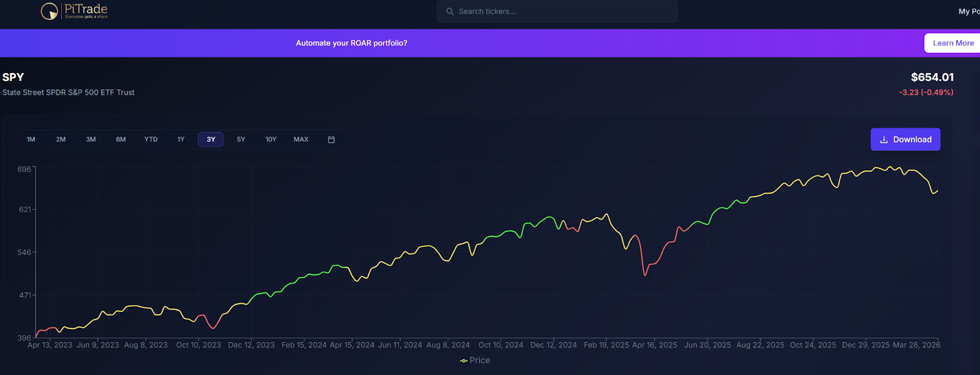The image size is (980, 375).
Task: Click the Learn More button
Action: click(952, 43)
